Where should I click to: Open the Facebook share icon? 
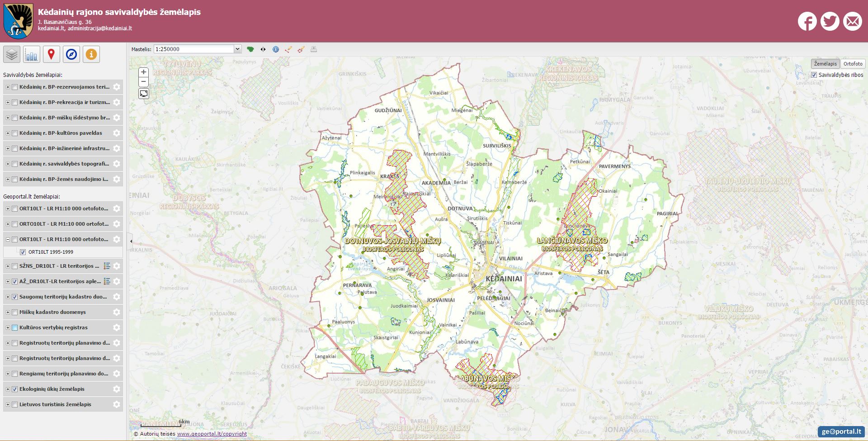[x=807, y=21]
